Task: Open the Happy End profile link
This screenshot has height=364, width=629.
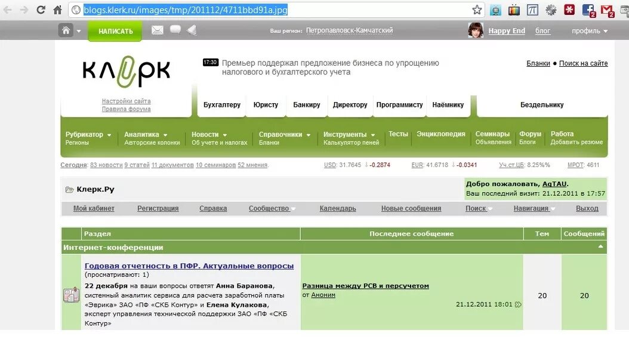Action: tap(507, 31)
